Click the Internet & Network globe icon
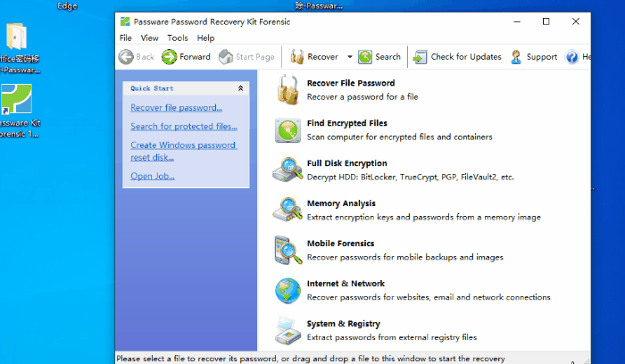The width and height of the screenshot is (625, 364). point(287,291)
